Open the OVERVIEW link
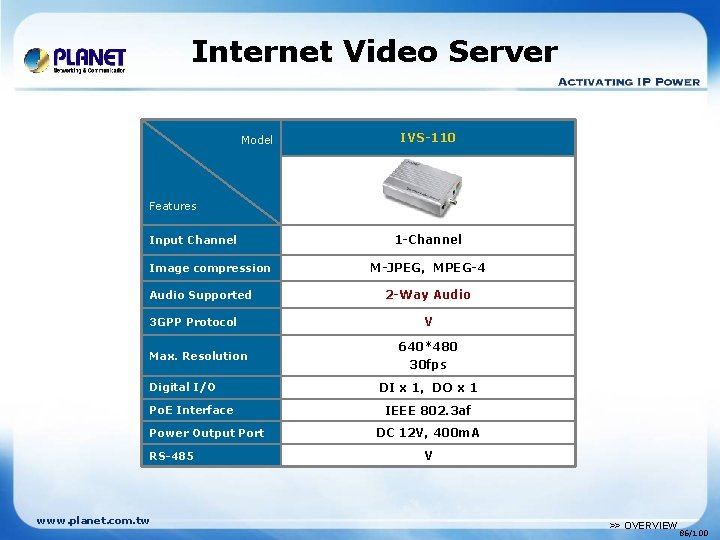 [643, 525]
